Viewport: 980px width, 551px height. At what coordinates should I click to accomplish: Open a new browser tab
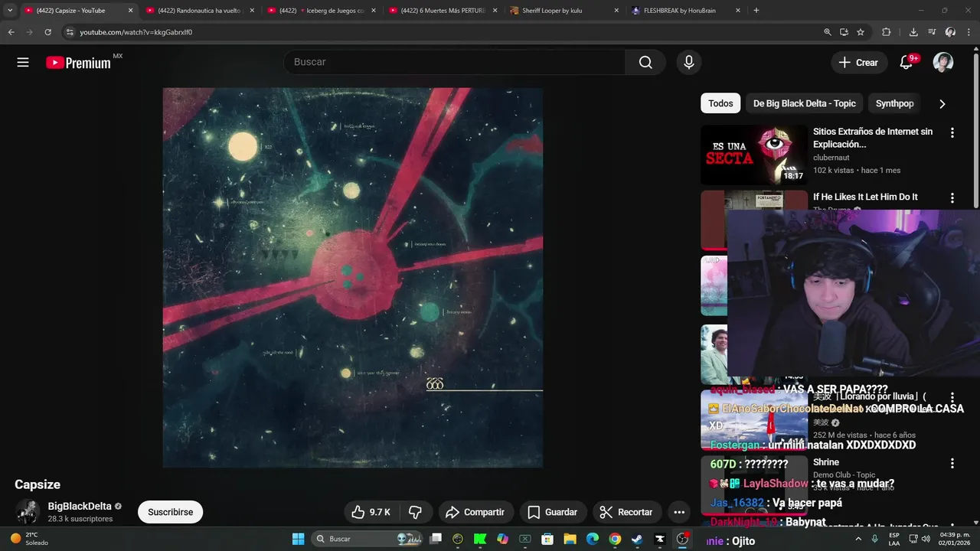point(756,11)
